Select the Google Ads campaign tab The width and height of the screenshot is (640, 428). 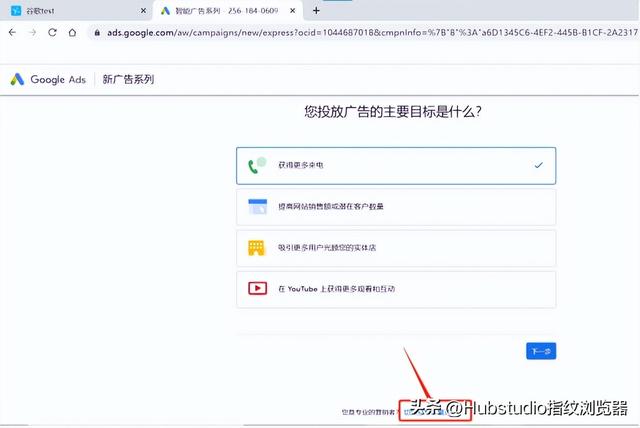[227, 11]
